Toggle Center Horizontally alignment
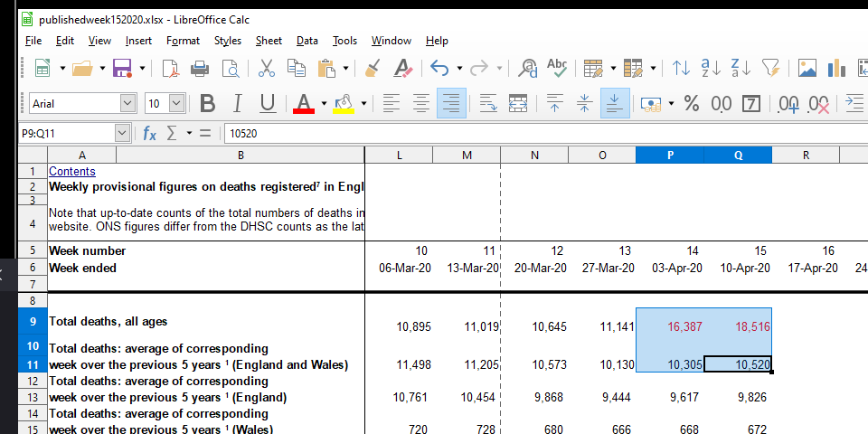This screenshot has width=868, height=434. pyautogui.click(x=421, y=103)
